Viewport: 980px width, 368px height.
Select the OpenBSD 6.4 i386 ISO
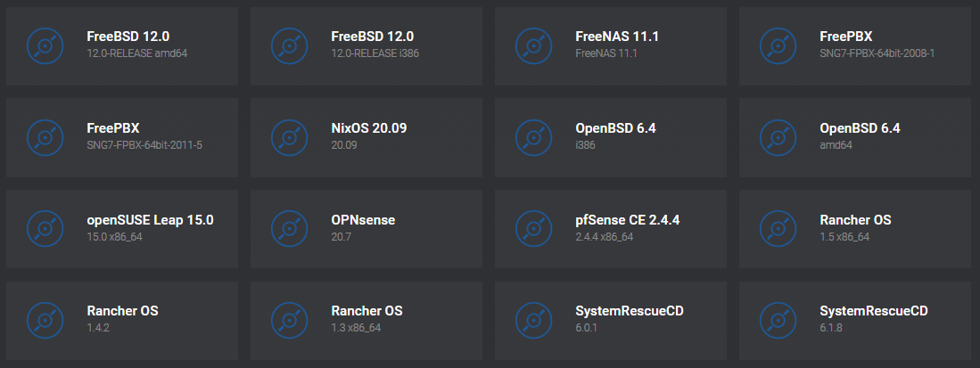(x=611, y=137)
